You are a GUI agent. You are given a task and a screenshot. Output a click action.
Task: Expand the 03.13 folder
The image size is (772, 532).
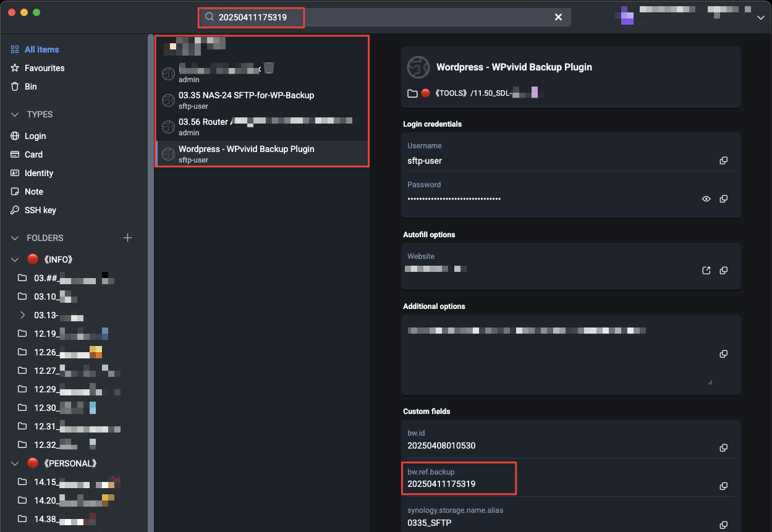click(x=23, y=315)
